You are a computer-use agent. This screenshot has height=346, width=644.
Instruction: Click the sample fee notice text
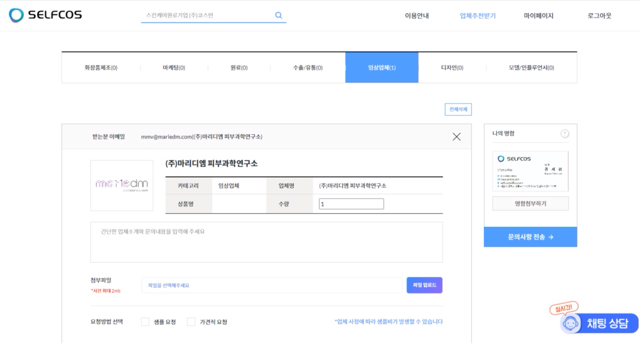click(389, 322)
